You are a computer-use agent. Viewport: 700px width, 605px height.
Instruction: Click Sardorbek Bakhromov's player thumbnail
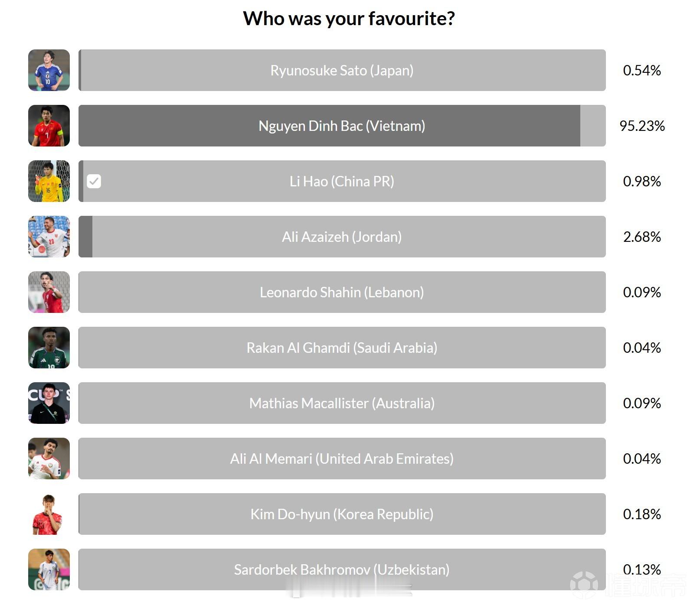[x=49, y=569]
